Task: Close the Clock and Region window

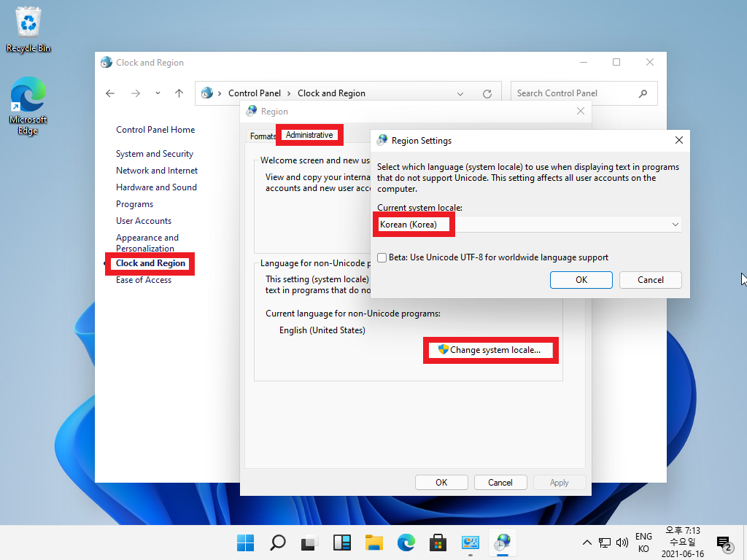Action: [650, 63]
